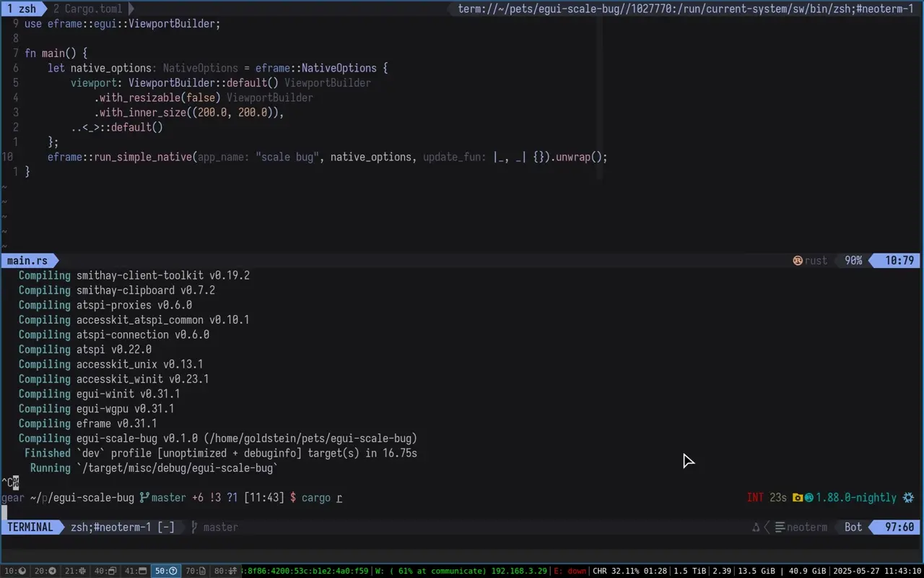
Task: Click the TERMINAL mode indicator
Action: click(x=30, y=527)
